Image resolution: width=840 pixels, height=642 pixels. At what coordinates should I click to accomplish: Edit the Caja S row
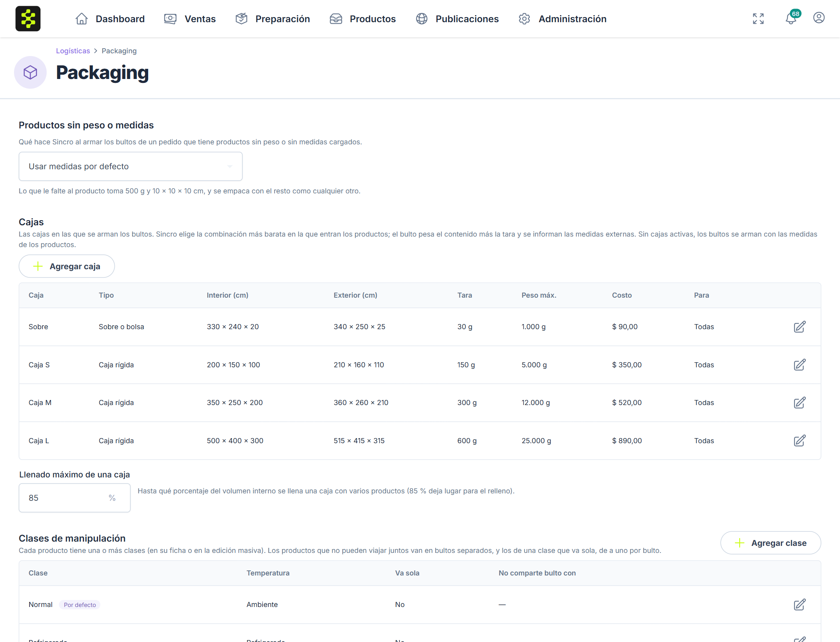point(800,365)
